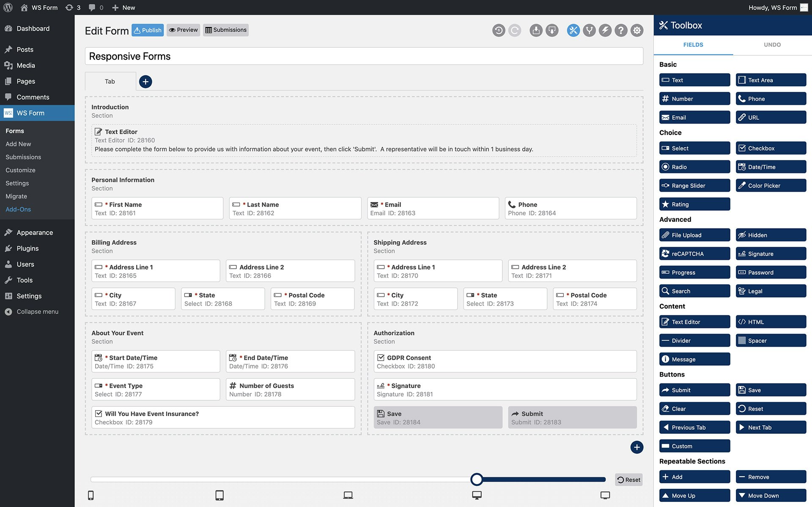Switch breakpoint to the phone device toggle
812x507 pixels.
point(91,494)
